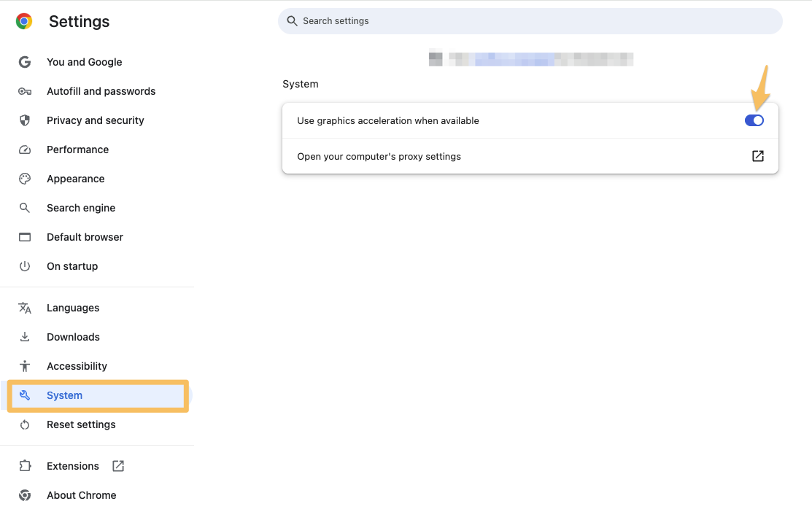This screenshot has width=812, height=520.
Task: Select the Performance speedometer icon
Action: [25, 150]
